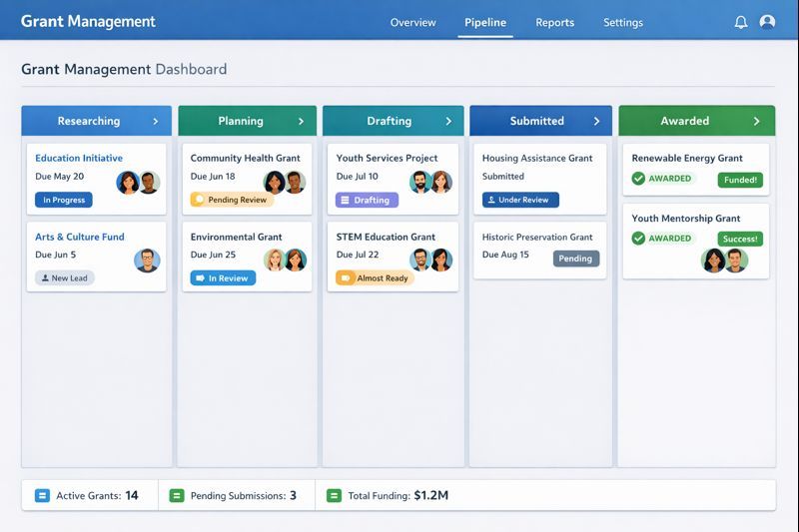Click the Researching column header
Screen dimensions: 799x532
tap(96, 121)
